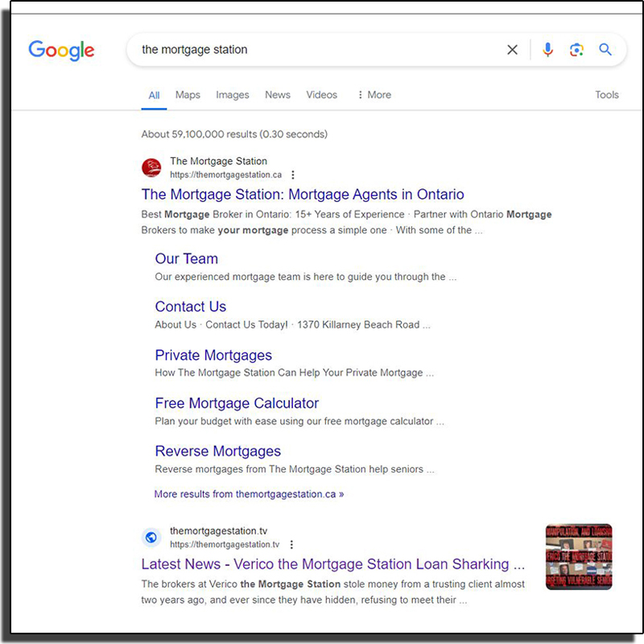
Task: Click snippet mentioning '1370 Killarney Beach Road'
Action: click(292, 325)
